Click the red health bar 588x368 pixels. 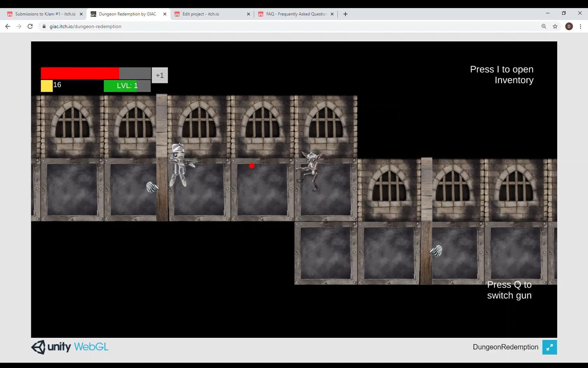point(80,73)
